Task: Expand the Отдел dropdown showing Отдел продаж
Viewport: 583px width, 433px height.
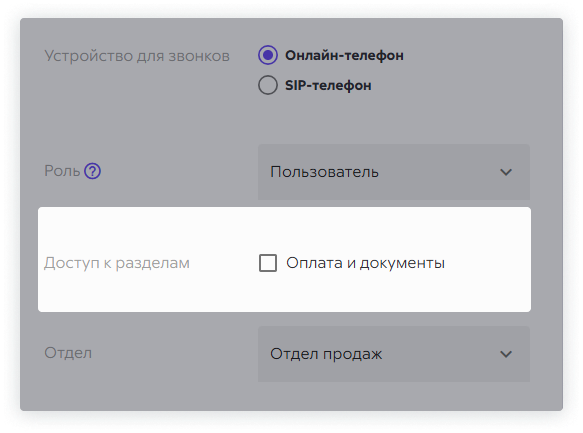Action: tap(394, 354)
